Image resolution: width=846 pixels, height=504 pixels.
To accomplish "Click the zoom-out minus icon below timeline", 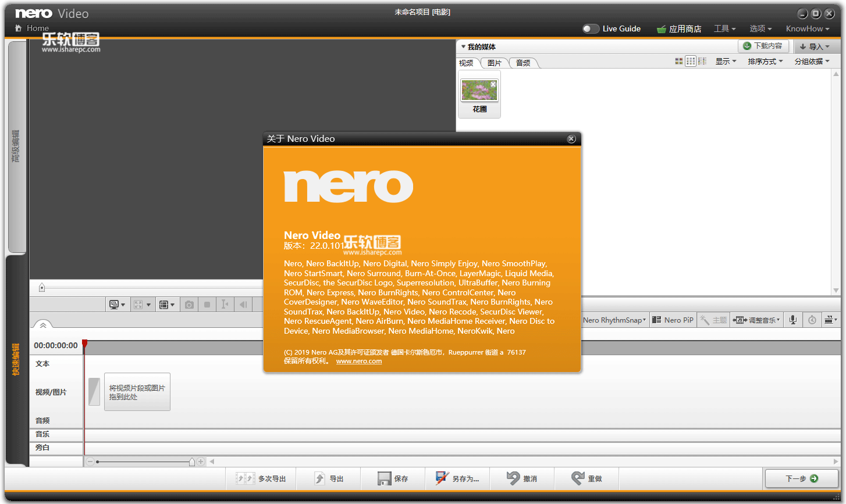I will coord(90,462).
